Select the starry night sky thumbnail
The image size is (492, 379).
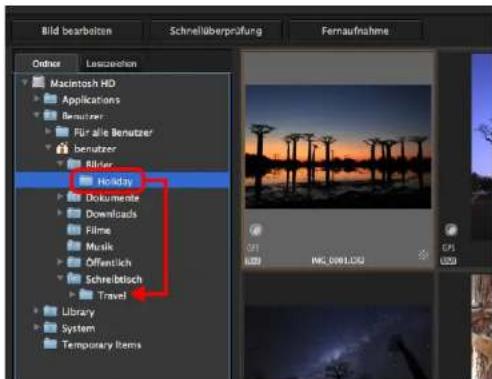(338, 342)
